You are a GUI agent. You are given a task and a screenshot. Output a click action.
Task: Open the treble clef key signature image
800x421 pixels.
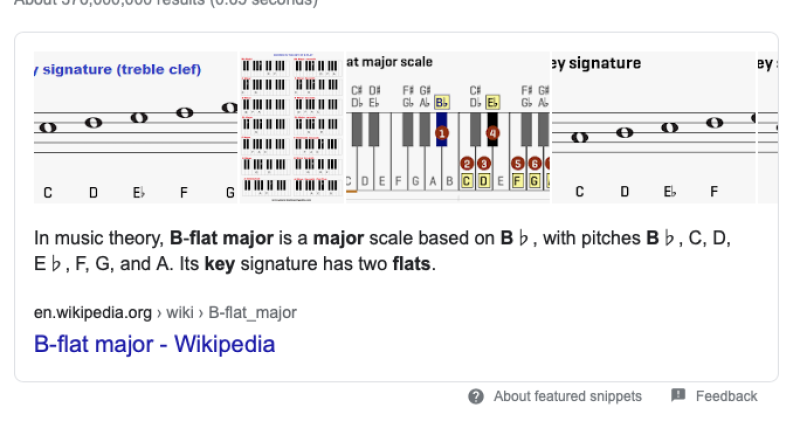point(136,127)
